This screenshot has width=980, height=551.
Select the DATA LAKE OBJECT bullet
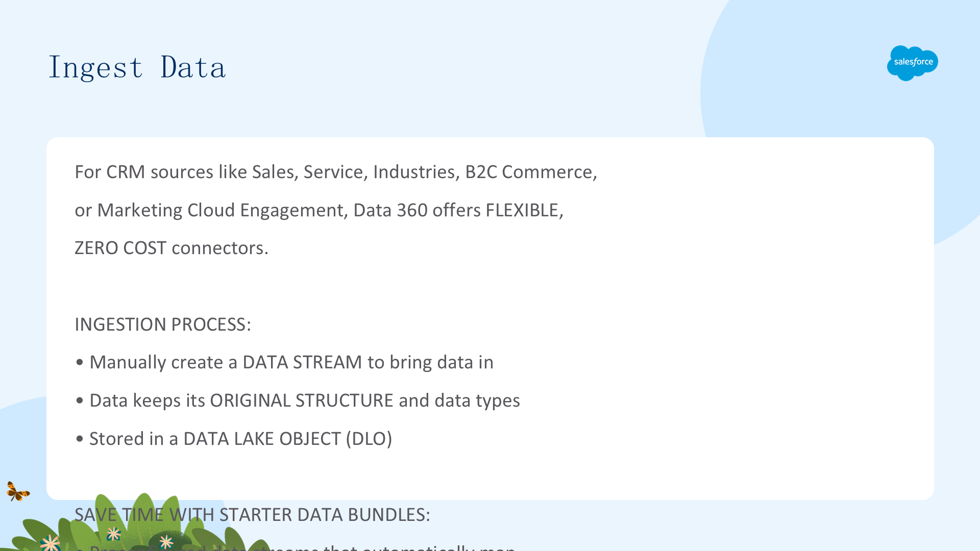coord(234,439)
